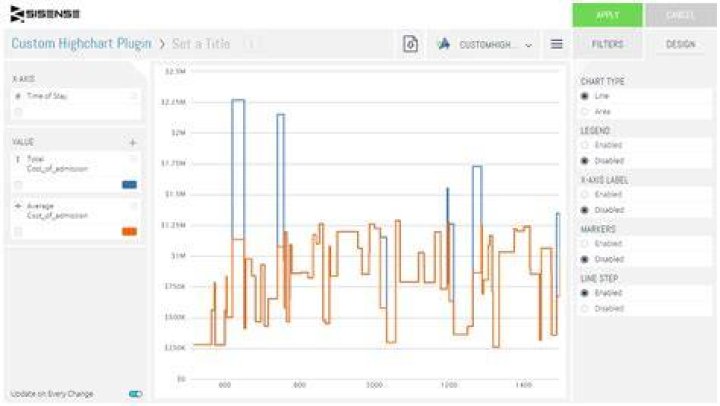Viewport: 720px width, 406px height.
Task: Apply the widget changes
Action: [x=607, y=15]
